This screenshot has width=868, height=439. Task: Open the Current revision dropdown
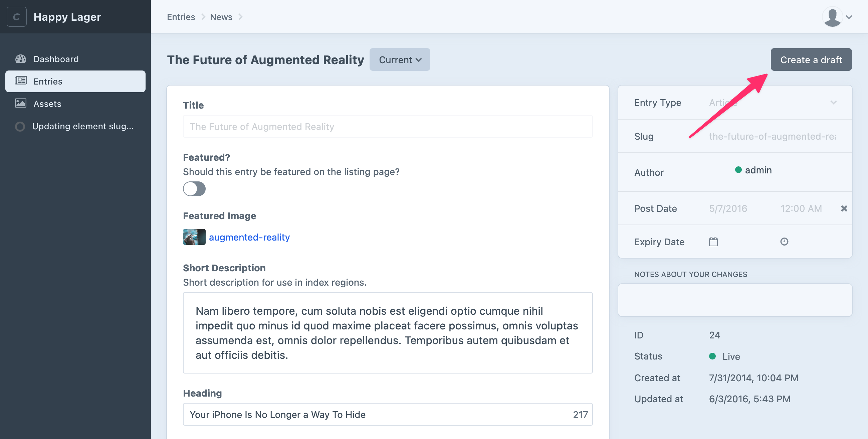click(400, 59)
